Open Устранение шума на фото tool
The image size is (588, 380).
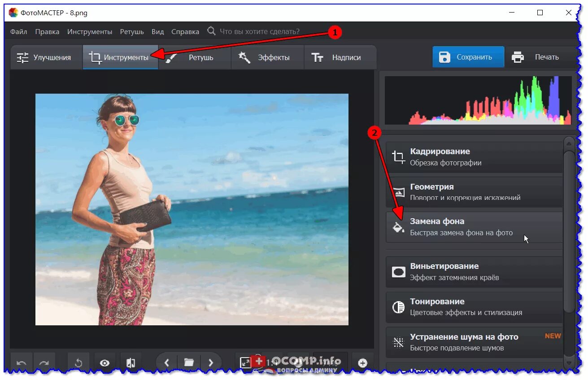(x=474, y=342)
